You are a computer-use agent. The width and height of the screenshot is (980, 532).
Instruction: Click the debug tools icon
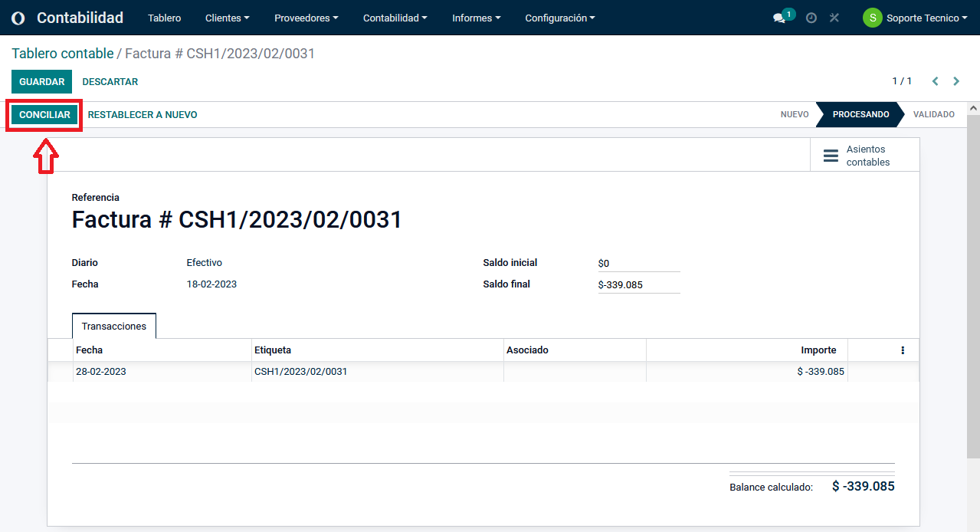click(x=834, y=18)
